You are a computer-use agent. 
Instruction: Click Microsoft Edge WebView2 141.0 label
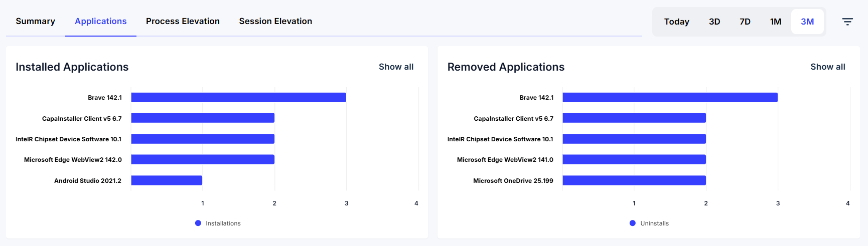(505, 160)
